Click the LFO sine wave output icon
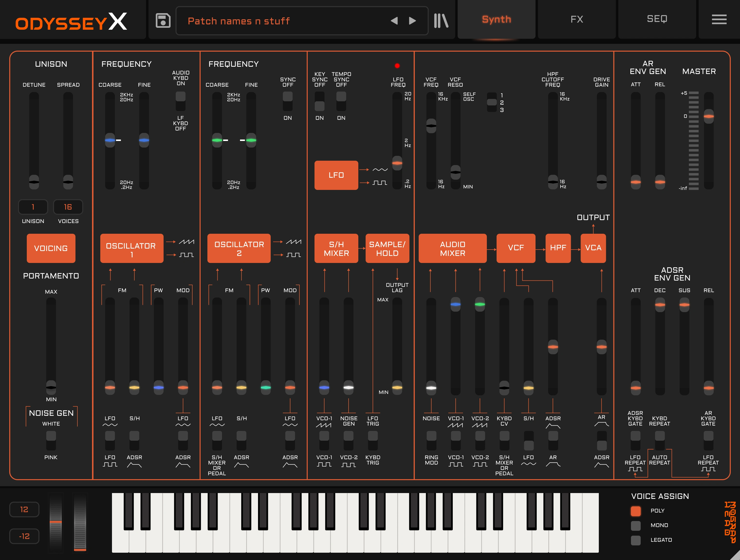Viewport: 740px width, 560px height. point(380,170)
